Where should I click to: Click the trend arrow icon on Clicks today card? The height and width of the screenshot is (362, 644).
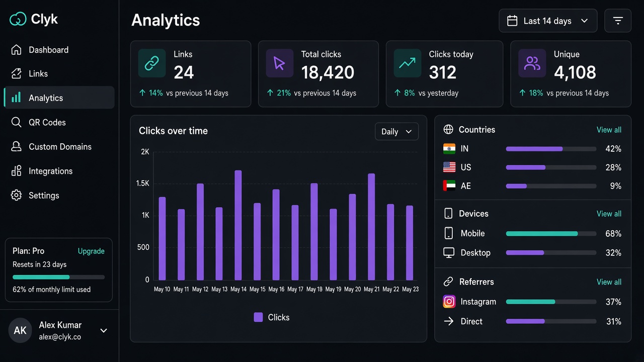tap(407, 63)
